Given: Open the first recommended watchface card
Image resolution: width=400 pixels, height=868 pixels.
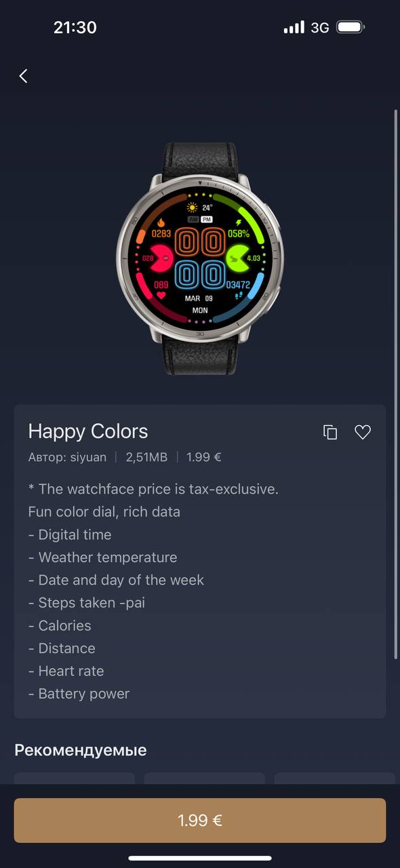Looking at the screenshot, I should (x=75, y=779).
